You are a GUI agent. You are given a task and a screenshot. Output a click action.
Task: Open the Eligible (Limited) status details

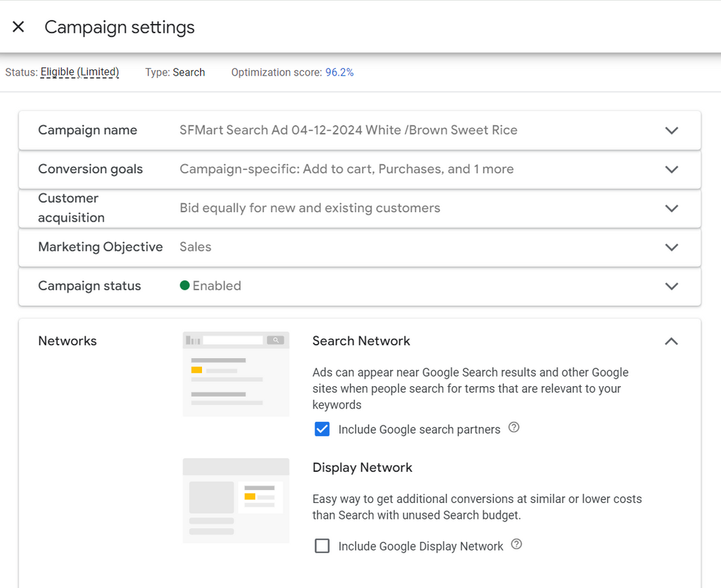(80, 72)
